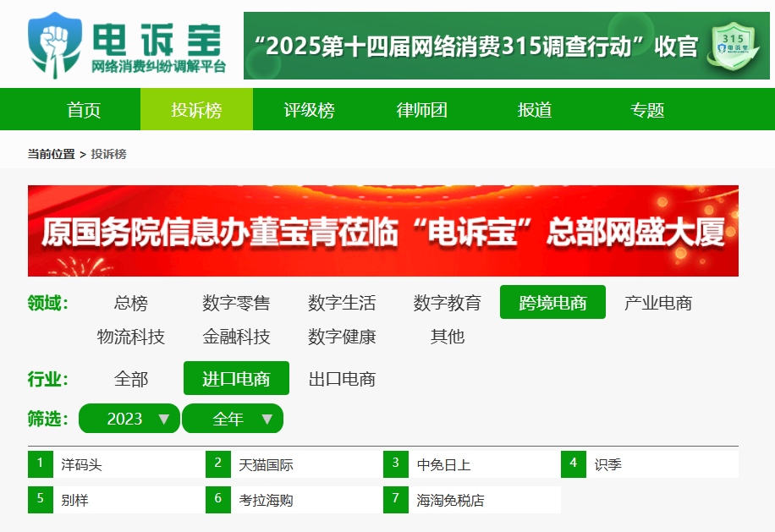Screen dimensions: 775x532
Task: Select the 金融科技 domain filter
Action: click(x=236, y=337)
